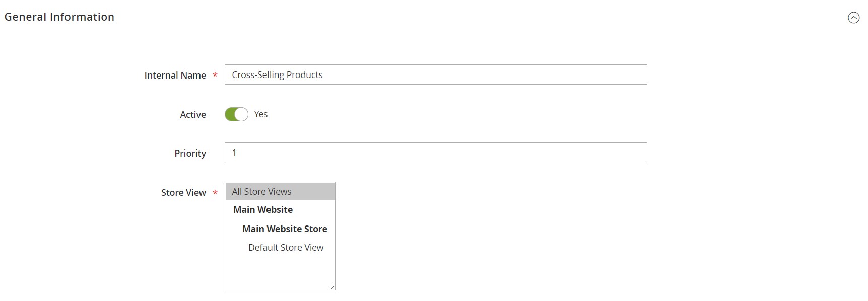Click the red asterisk next to Internal Name
868x301 pixels.
tap(215, 75)
